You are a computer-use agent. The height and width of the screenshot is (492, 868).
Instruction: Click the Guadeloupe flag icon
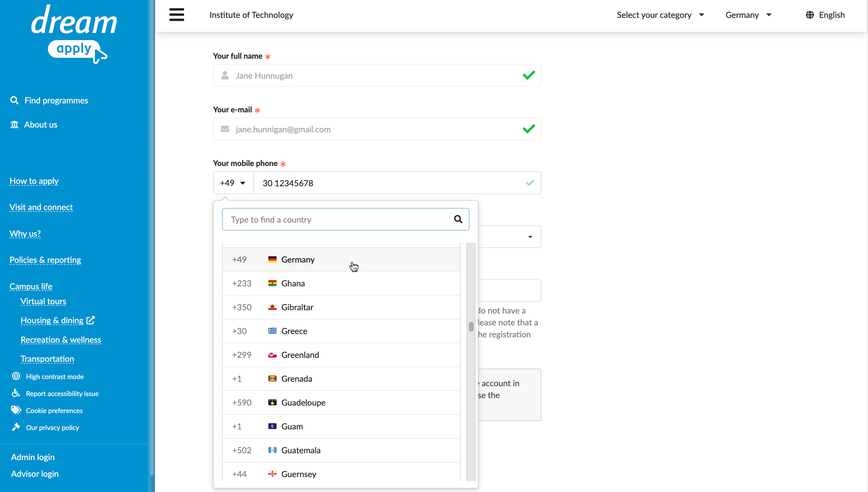[x=272, y=403]
